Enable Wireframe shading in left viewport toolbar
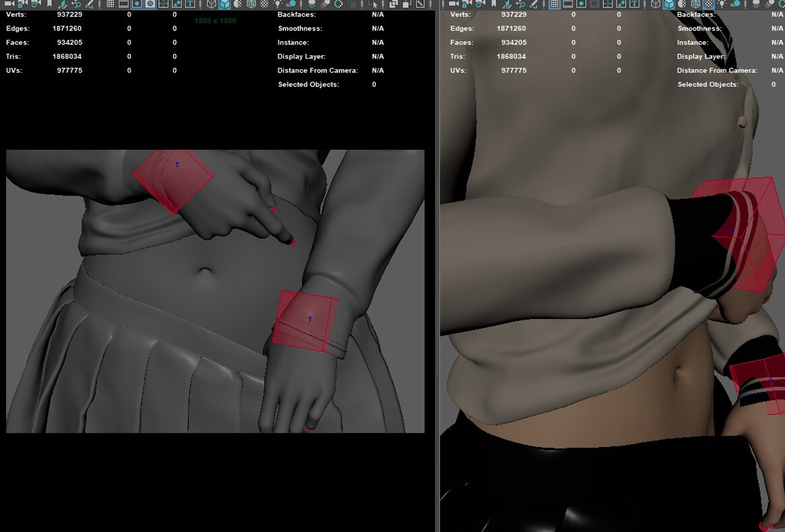 click(x=211, y=4)
